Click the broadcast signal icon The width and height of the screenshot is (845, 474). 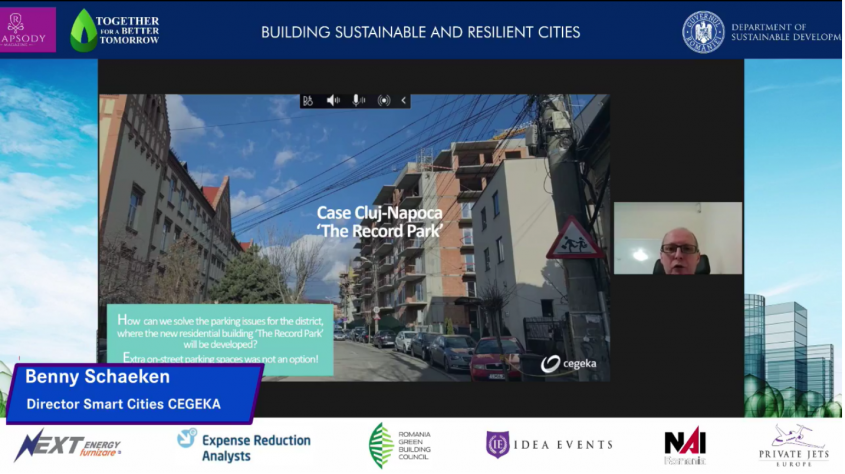384,100
